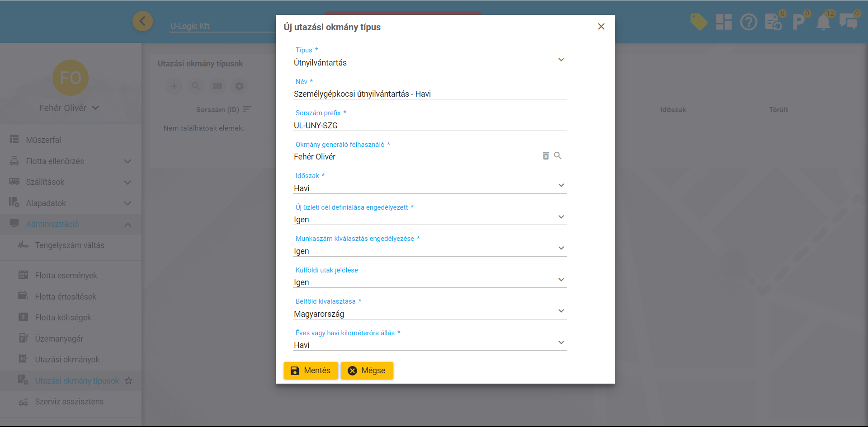The width and height of the screenshot is (868, 427).
Task: Click the parking P icon in header
Action: (798, 22)
